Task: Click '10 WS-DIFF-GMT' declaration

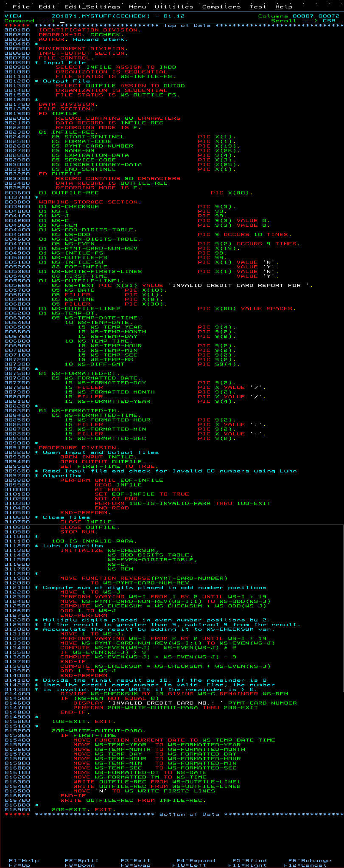Action: coord(153,364)
